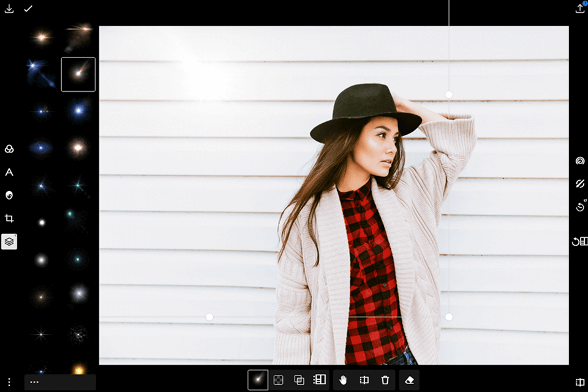
Task: Open the face retouch tool icon
Action: (x=9, y=195)
